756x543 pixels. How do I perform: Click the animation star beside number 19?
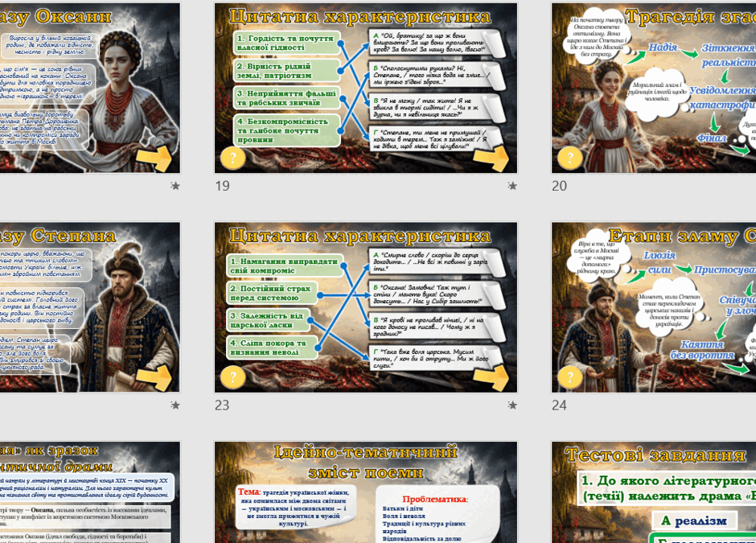[512, 186]
